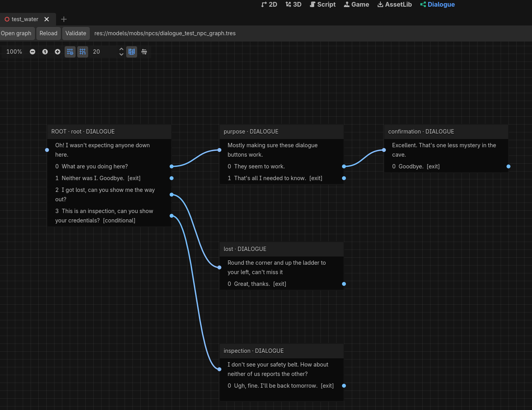Add a new scene tab
Viewport: 532px width, 410px height.
(64, 19)
